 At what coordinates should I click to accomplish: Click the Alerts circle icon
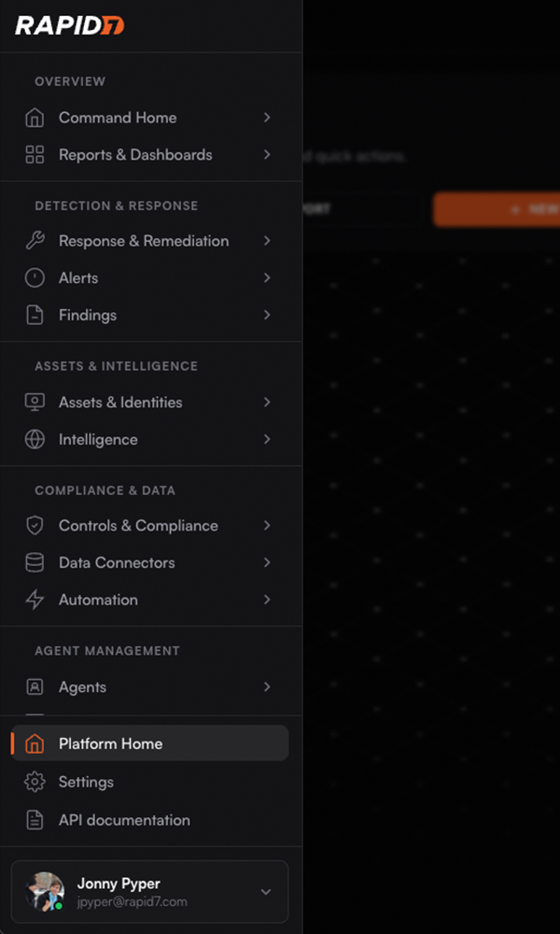(35, 278)
